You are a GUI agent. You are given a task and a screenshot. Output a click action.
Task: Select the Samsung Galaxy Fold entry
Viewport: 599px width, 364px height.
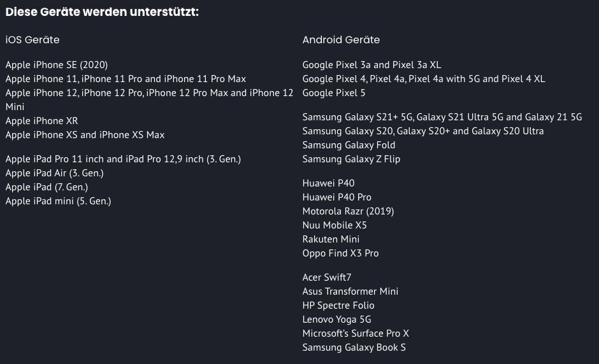349,145
